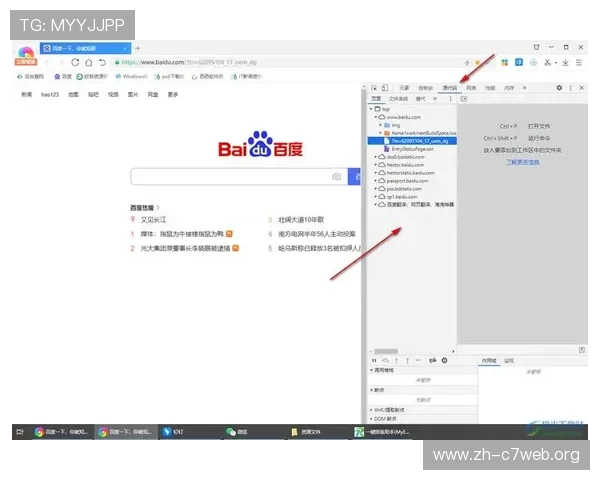This screenshot has width=600, height=480.
Task: Click the 了解更多信息 link
Action: 524,160
